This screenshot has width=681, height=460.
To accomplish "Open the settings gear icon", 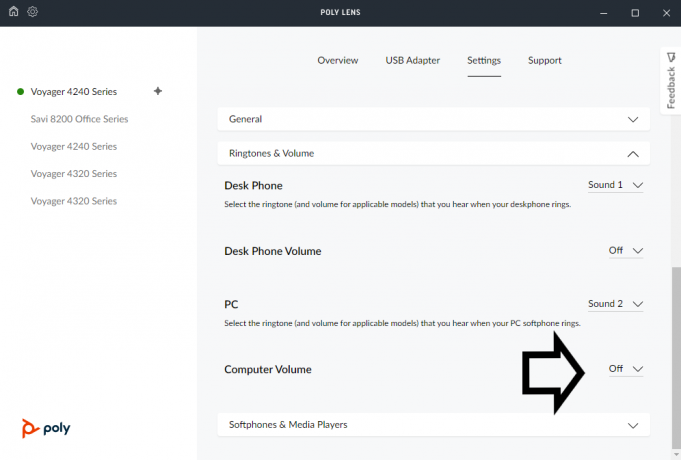I will tap(33, 12).
